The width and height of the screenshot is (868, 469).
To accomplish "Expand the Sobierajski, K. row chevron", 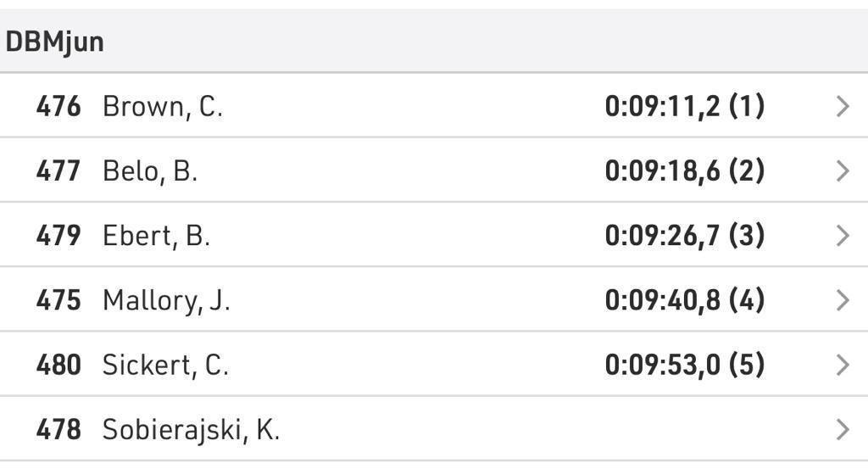I will click(x=842, y=430).
